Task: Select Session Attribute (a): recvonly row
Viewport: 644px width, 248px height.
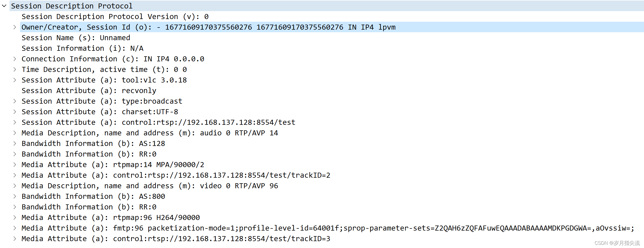Action: tap(89, 91)
